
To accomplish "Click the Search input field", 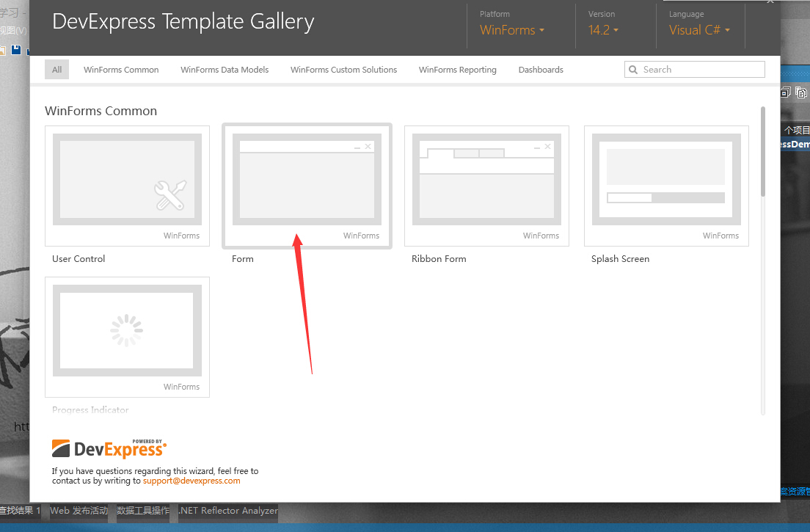I will [695, 69].
